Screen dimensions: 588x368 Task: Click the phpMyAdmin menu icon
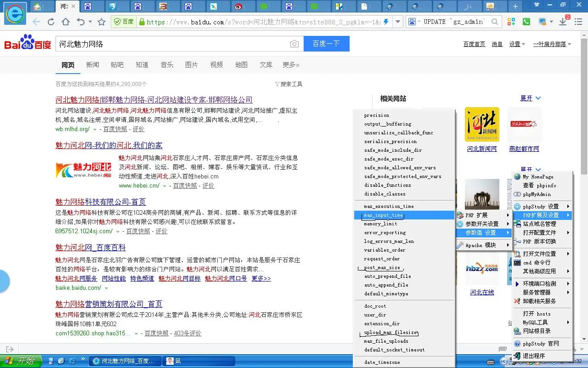point(517,194)
